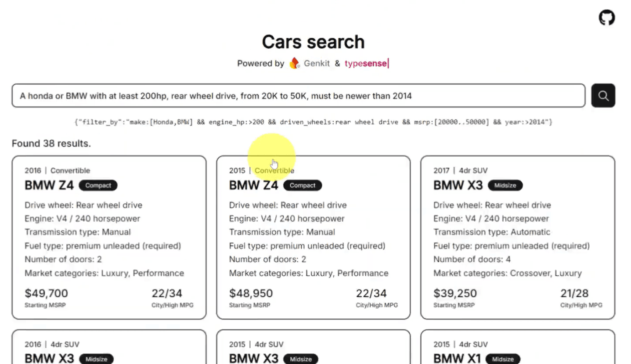Click the Cars search page title
This screenshot has width=631, height=364.
click(x=313, y=42)
